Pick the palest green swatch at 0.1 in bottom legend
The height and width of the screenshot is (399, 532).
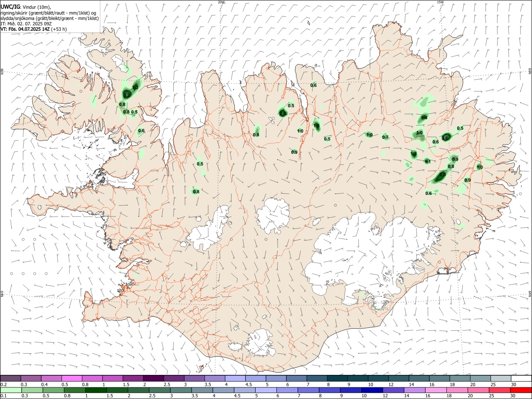point(11,390)
